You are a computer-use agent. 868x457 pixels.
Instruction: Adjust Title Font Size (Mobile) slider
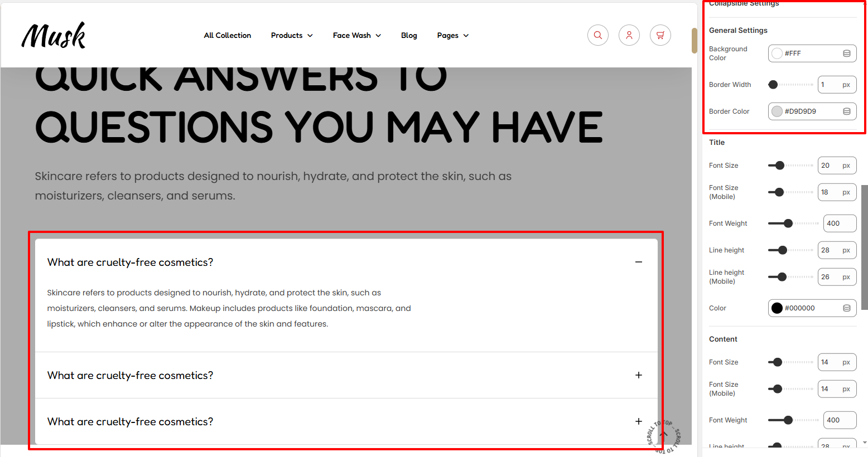790,192
